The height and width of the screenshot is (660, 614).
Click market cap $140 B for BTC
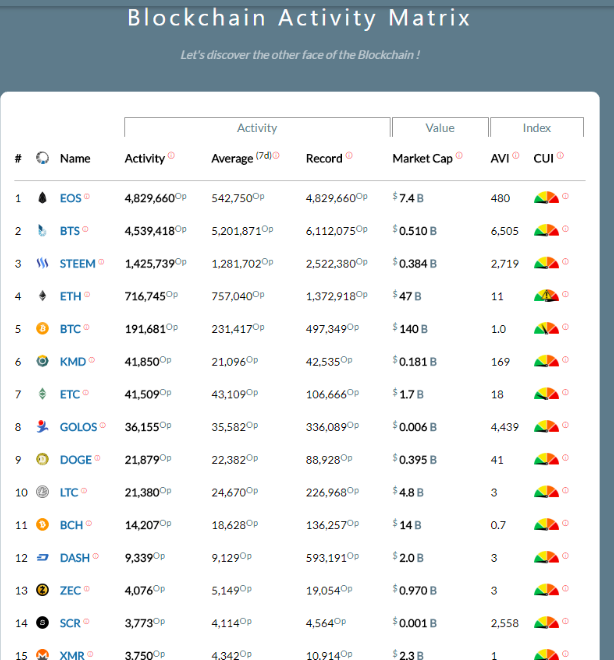[410, 329]
